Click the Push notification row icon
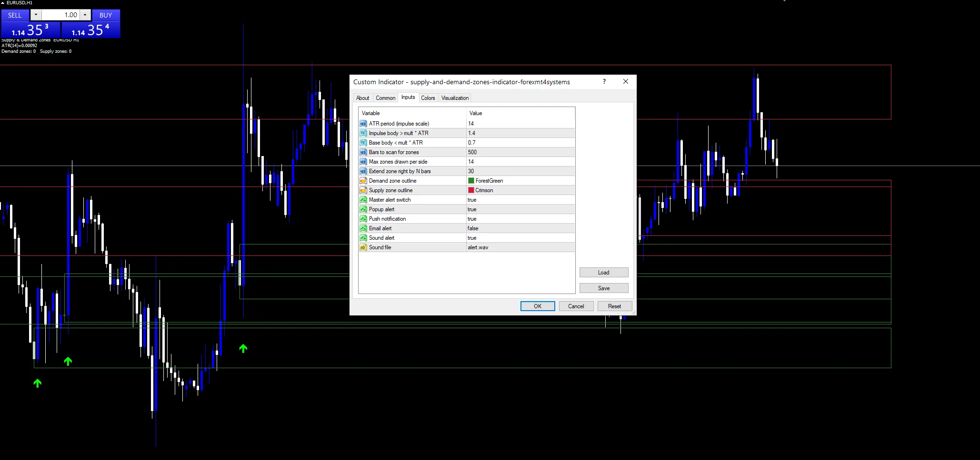Screen dimensions: 980x460 (363, 219)
